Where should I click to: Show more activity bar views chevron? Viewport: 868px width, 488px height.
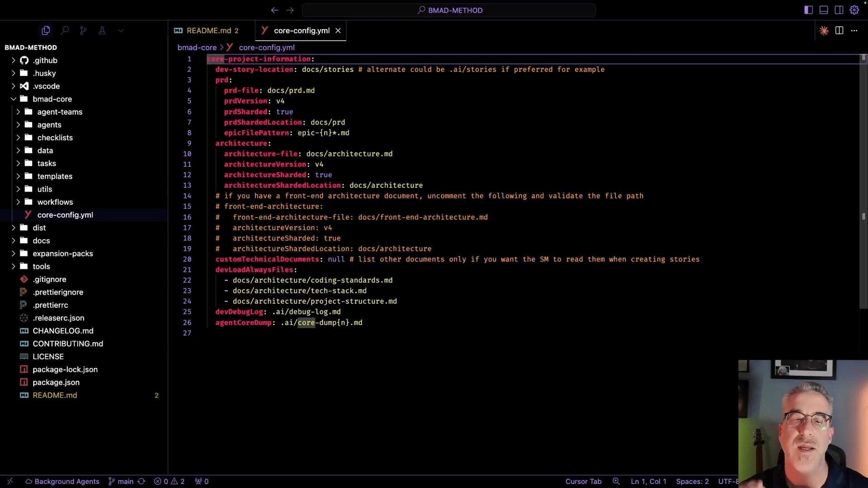pyautogui.click(x=121, y=31)
